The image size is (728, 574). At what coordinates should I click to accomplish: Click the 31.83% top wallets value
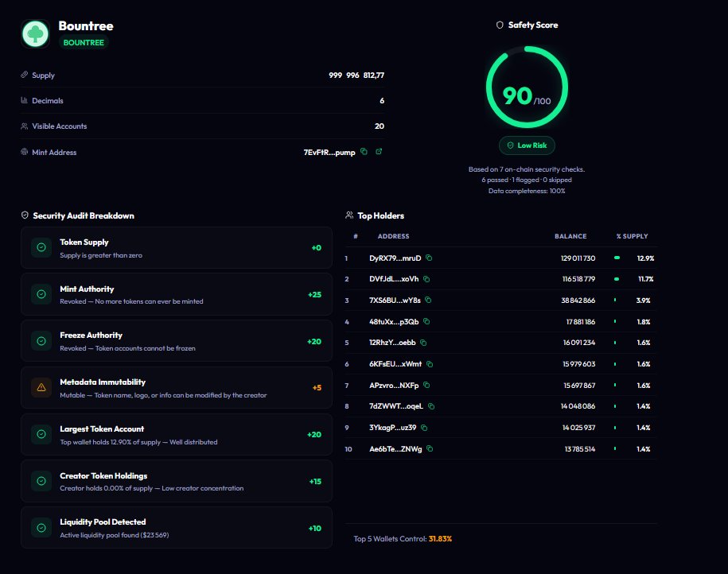(440, 539)
